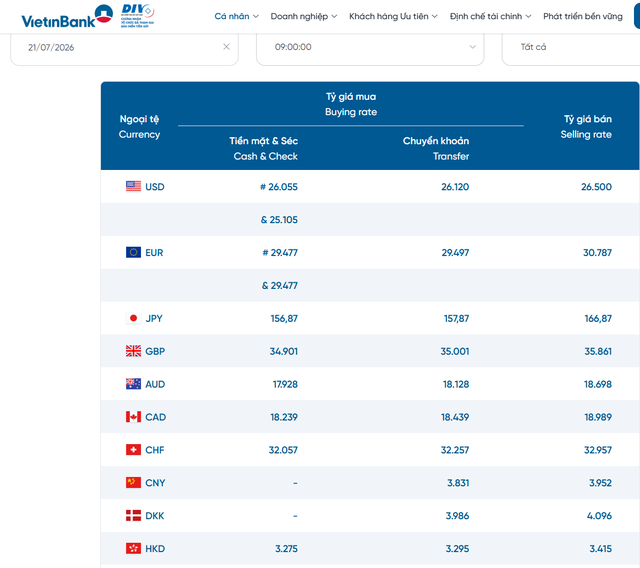
Task: Select the EUR currency label
Action: tap(154, 253)
